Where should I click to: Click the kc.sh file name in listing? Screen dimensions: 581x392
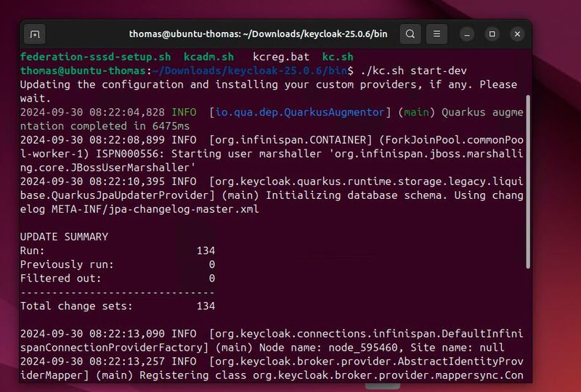click(x=338, y=57)
